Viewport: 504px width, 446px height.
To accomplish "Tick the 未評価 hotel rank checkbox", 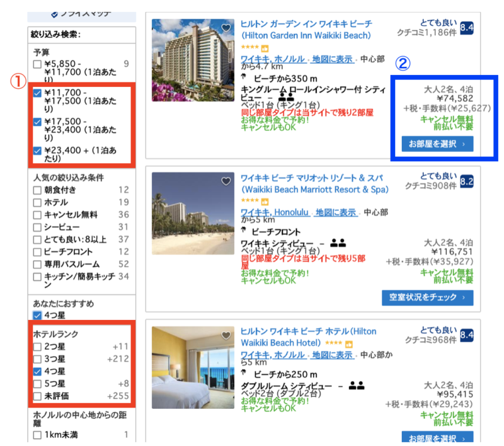I will coord(37,396).
